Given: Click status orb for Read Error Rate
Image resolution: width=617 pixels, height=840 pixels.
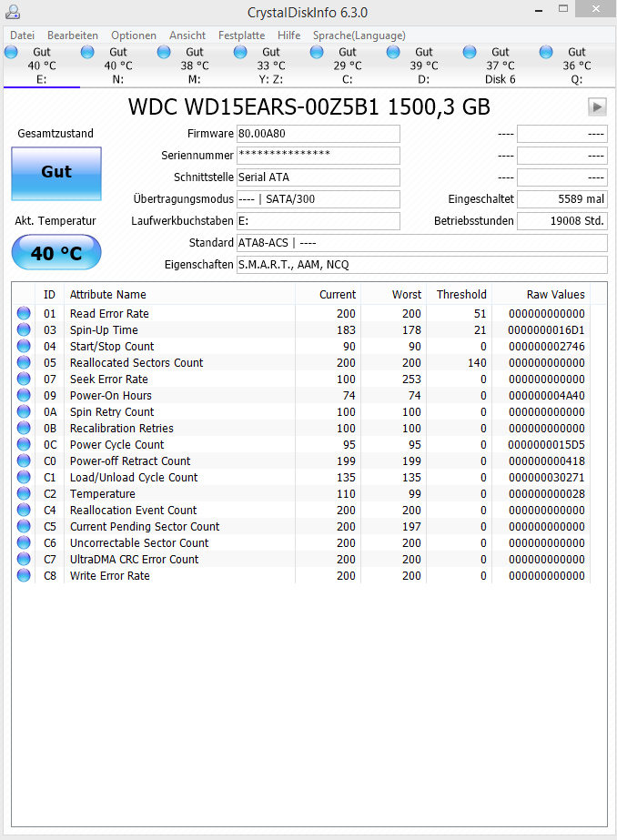Looking at the screenshot, I should pos(24,313).
